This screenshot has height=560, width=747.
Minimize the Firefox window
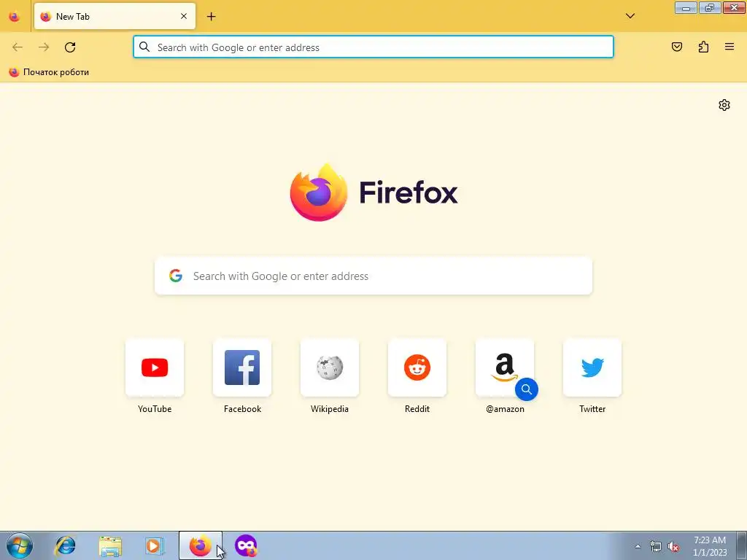686,7
